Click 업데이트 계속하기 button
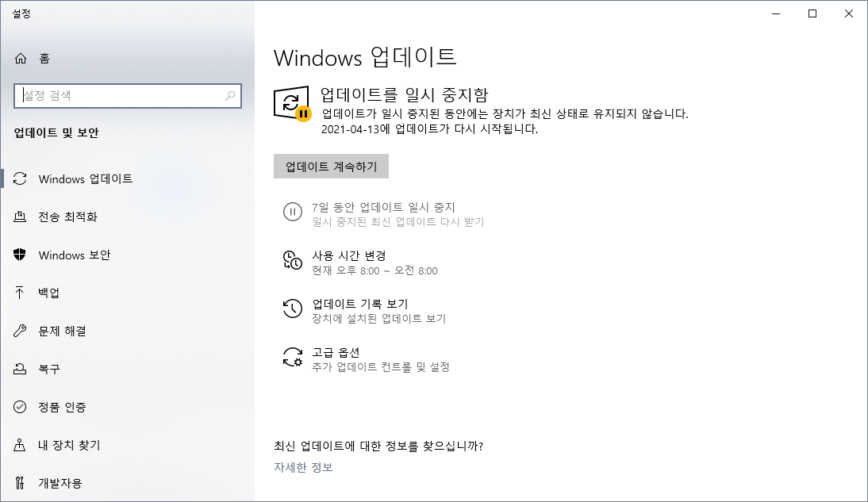Screen dimensions: 868x502 click(x=331, y=166)
